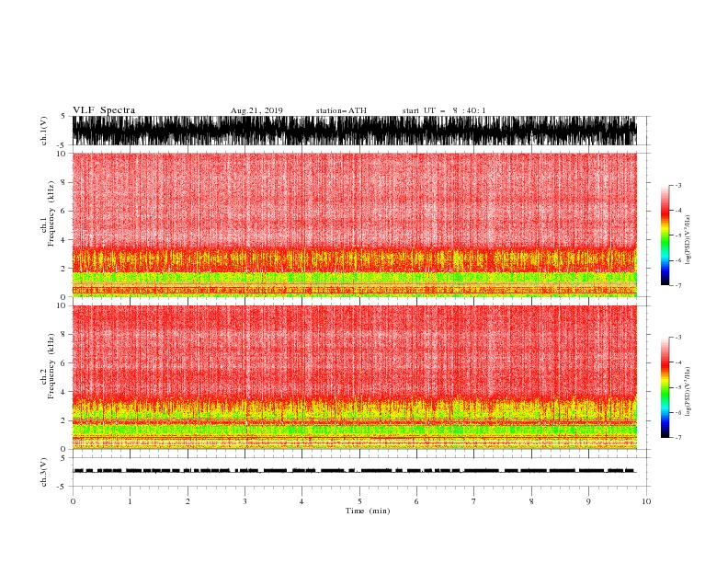Click the "VLF Spectra" plot title
728x563 pixels.
104,110
